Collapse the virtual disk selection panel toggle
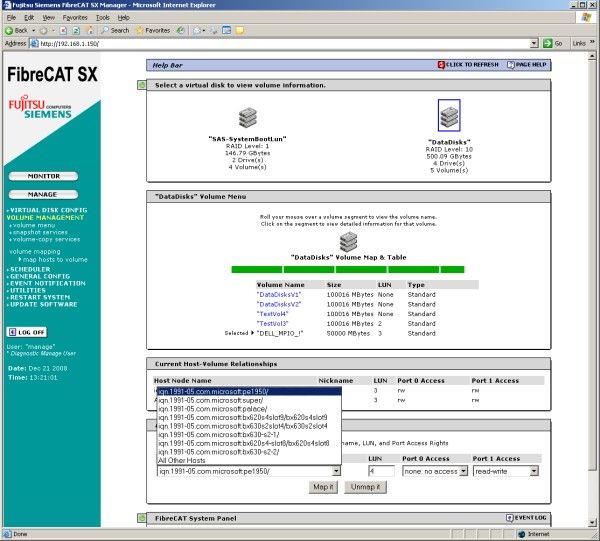 pos(142,85)
